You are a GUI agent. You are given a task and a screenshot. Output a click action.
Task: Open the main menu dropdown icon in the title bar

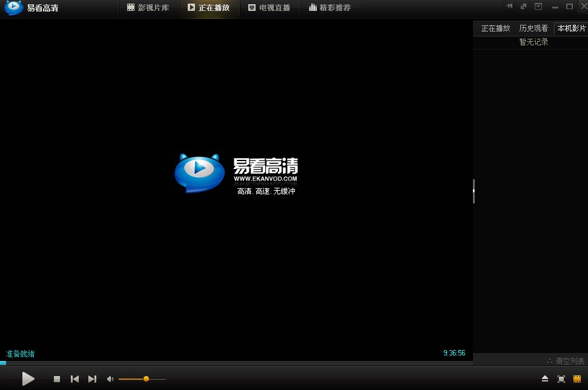coord(538,6)
